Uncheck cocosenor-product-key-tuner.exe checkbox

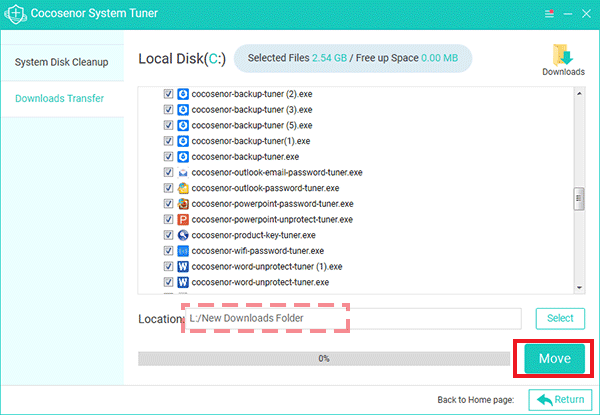(168, 235)
